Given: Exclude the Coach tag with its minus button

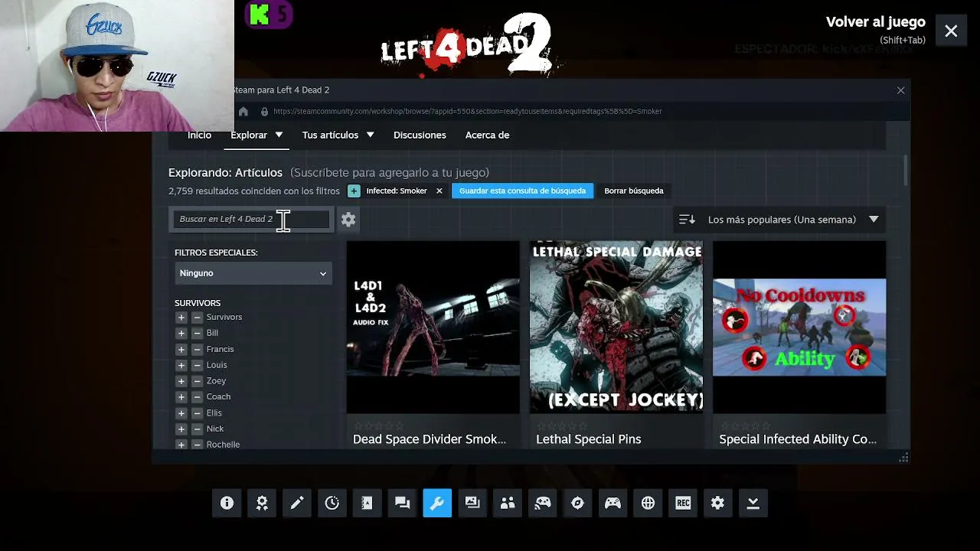Looking at the screenshot, I should click(x=197, y=397).
